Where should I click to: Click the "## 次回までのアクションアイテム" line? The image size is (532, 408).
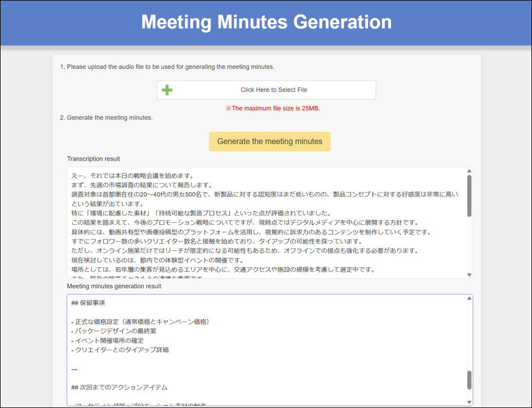click(119, 388)
